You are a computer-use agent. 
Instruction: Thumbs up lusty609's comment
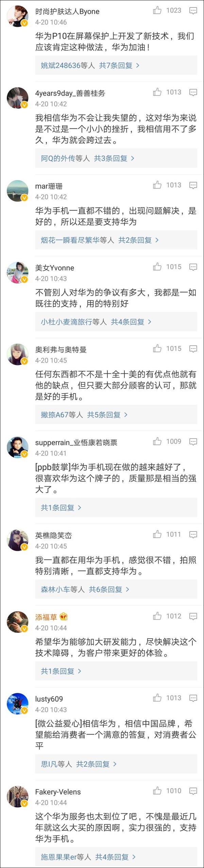coord(157,698)
